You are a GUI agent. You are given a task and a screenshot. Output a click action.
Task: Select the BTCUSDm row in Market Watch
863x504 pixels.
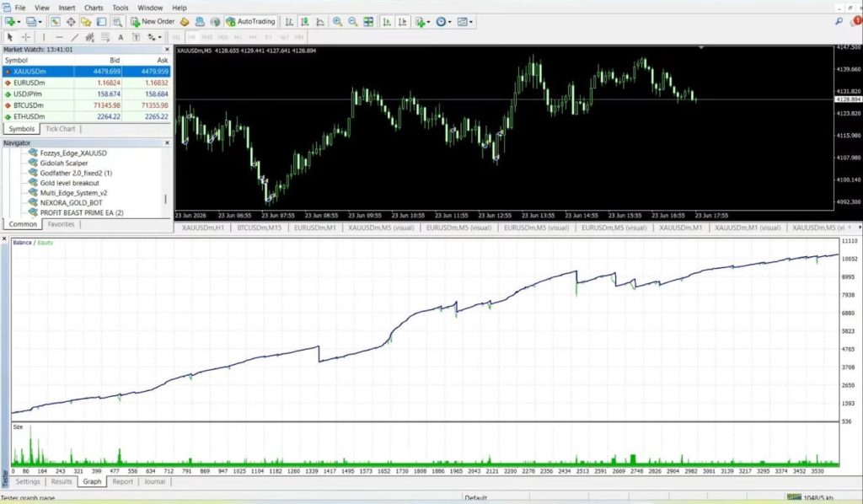(x=87, y=105)
